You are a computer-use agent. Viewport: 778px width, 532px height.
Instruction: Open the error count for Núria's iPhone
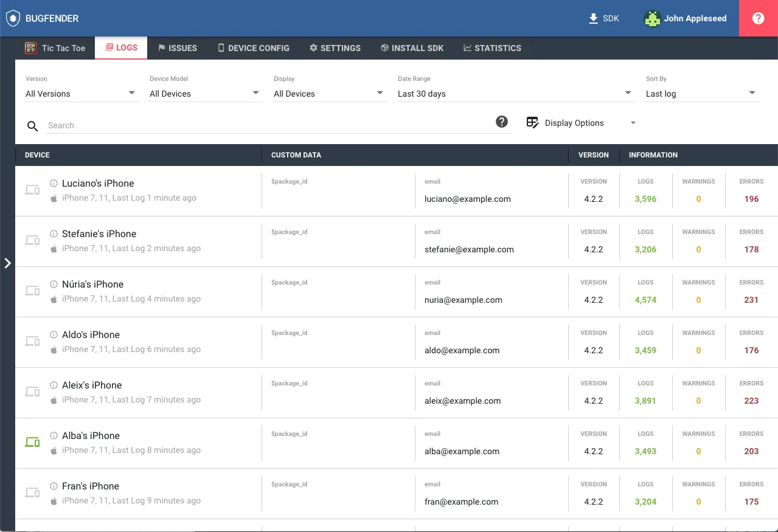(x=751, y=300)
